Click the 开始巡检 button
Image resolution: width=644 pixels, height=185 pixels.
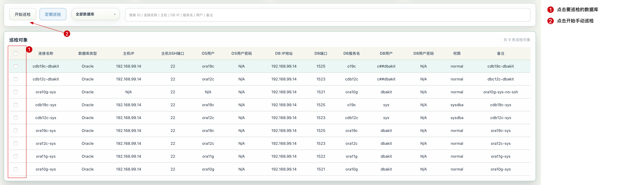tap(23, 14)
